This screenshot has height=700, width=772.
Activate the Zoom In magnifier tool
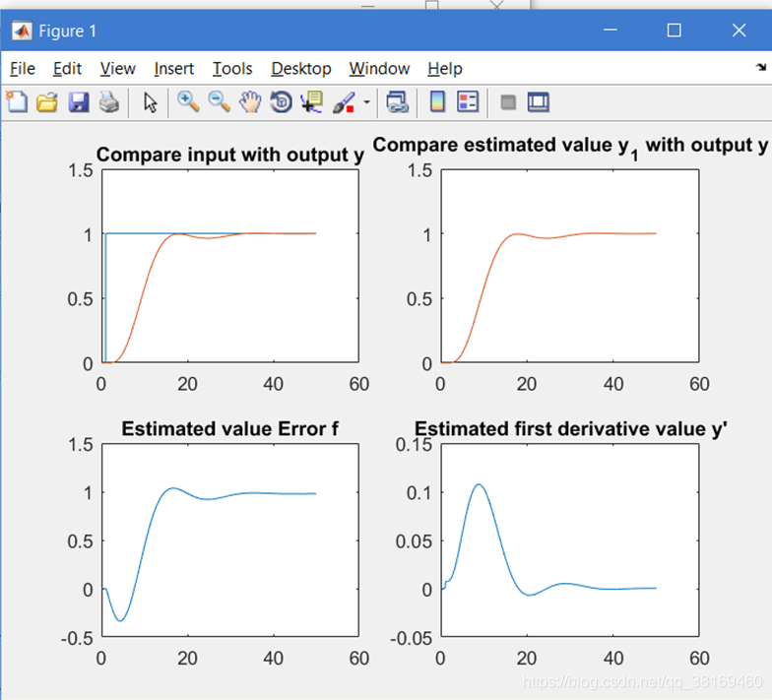(188, 102)
